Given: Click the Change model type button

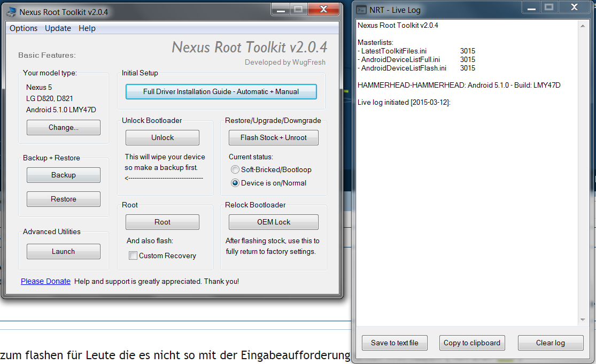Looking at the screenshot, I should pos(64,128).
